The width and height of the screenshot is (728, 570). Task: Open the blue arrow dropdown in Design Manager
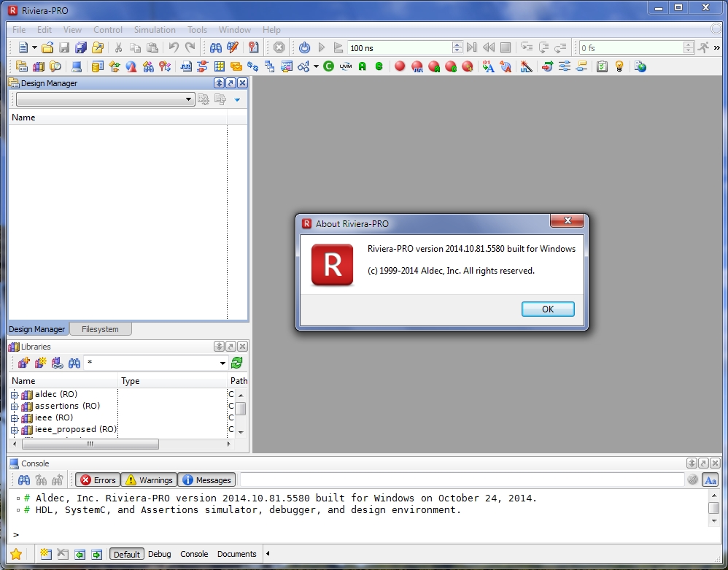tap(237, 99)
